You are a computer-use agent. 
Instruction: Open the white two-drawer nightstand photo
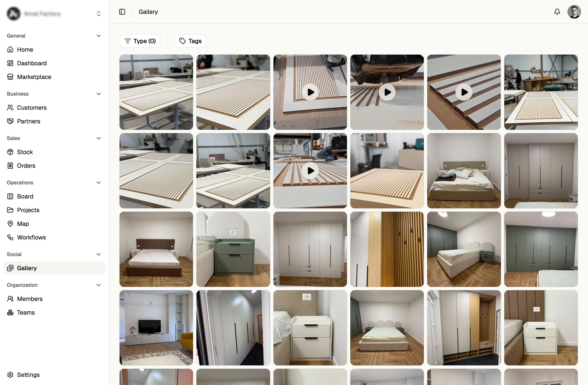point(310,328)
